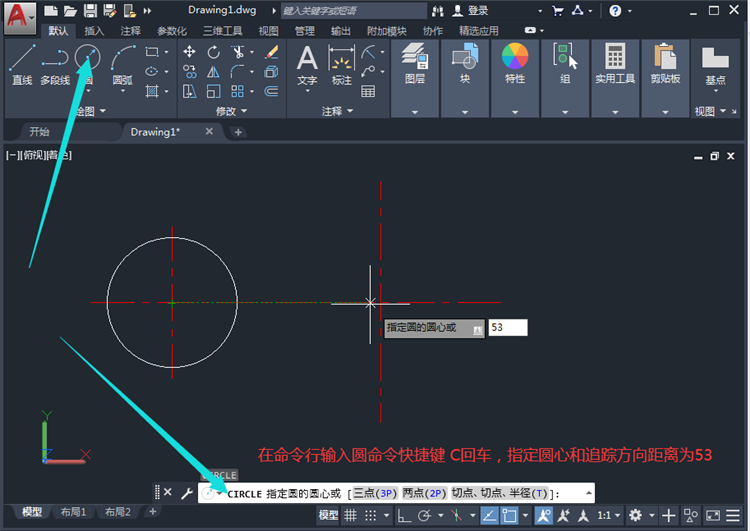
Task: Toggle snap mode dots in status bar
Action: (x=371, y=515)
